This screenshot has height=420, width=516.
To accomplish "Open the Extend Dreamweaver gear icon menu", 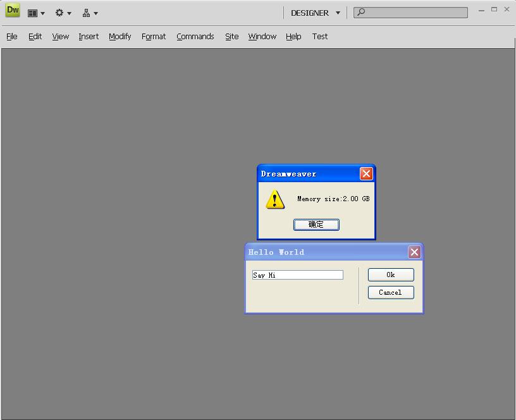I will click(59, 13).
